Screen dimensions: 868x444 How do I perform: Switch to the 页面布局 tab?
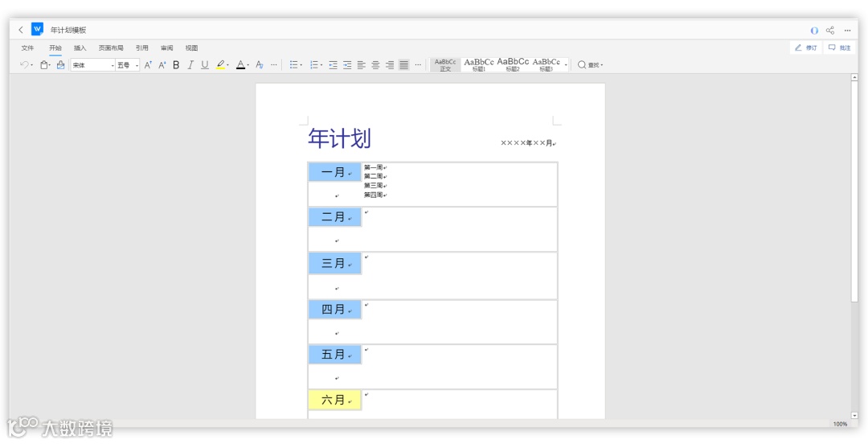point(111,48)
